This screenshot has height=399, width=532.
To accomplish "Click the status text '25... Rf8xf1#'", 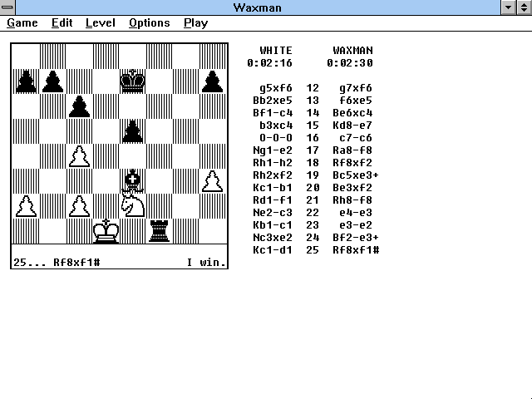I will click(x=57, y=263).
